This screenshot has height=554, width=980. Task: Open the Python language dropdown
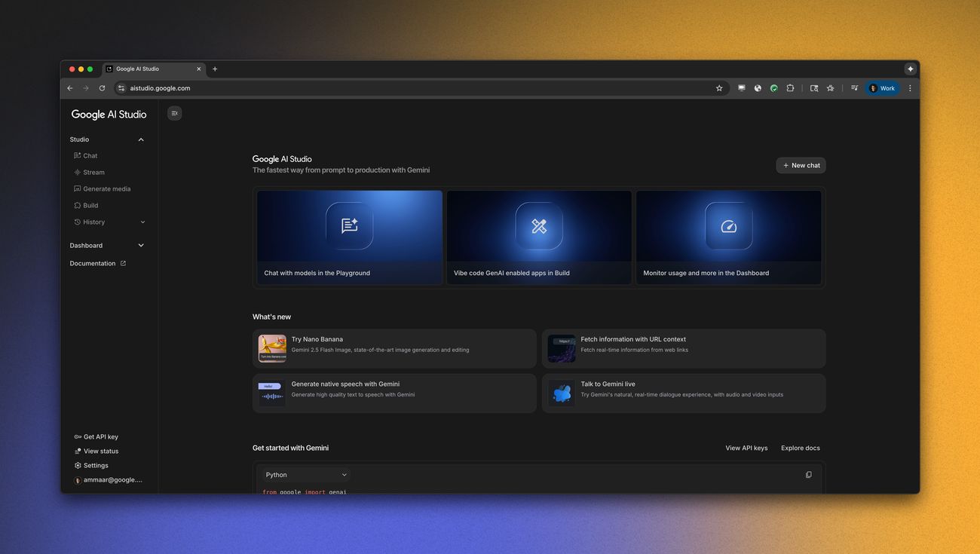click(x=305, y=475)
